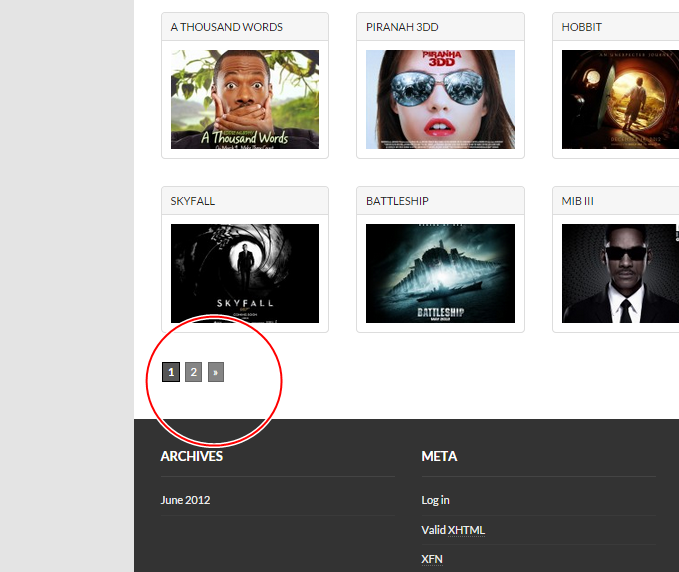Select pagination page 1
The height and width of the screenshot is (572, 679).
[x=171, y=372]
